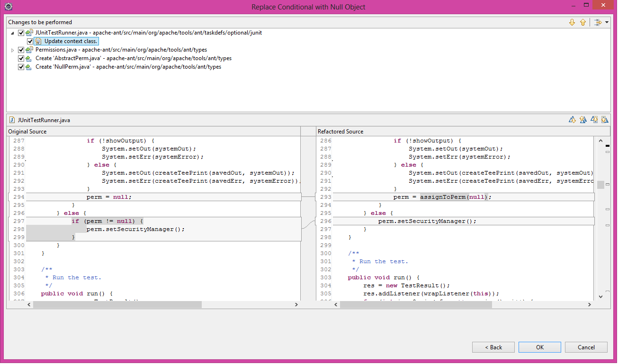
Task: Click 'if (perm != null) {' line in original
Action: pyautogui.click(x=107, y=221)
